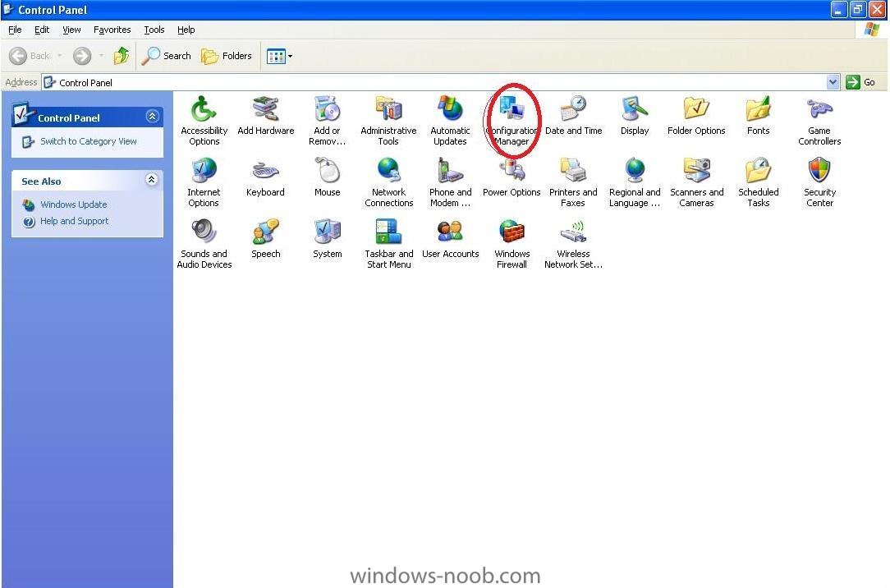Viewport: 890px width, 588px height.
Task: Open Scheduled Tasks folder
Action: pyautogui.click(x=759, y=182)
